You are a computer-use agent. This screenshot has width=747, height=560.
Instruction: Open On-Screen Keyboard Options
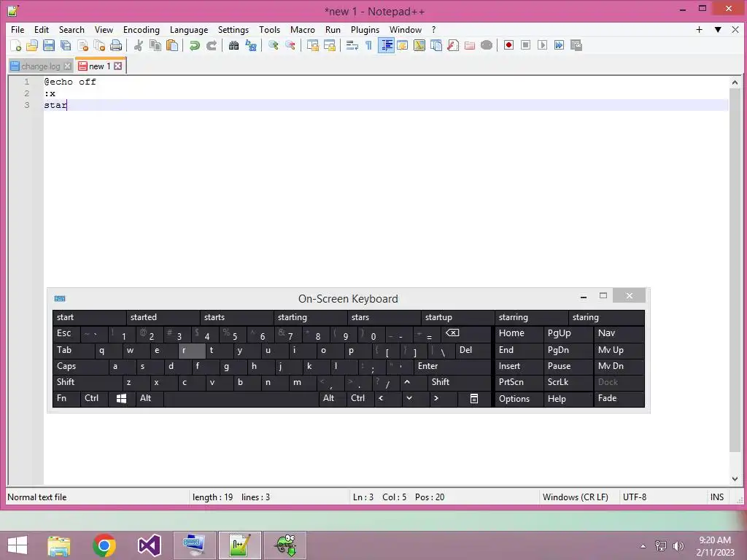coord(519,399)
